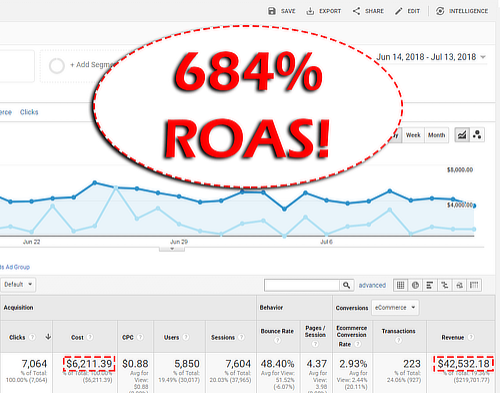The width and height of the screenshot is (500, 393).
Task: Select the comparison view icon
Action: [444, 285]
